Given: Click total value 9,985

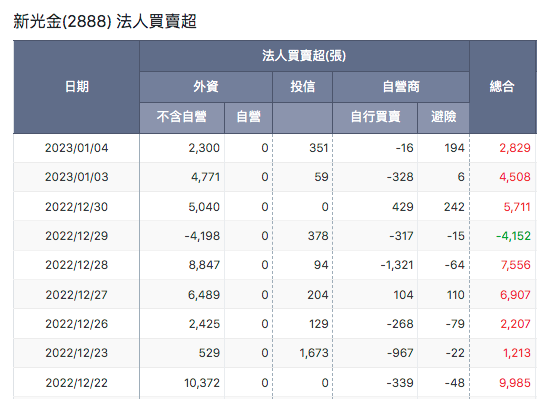Looking at the screenshot, I should click(x=515, y=383).
